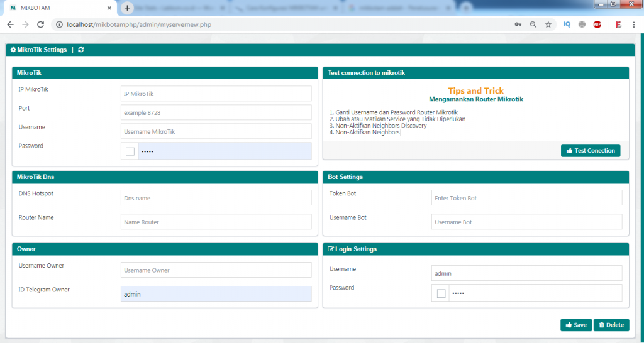Click the gear icon in MikroTik Settings header
The height and width of the screenshot is (343, 644).
pos(13,50)
